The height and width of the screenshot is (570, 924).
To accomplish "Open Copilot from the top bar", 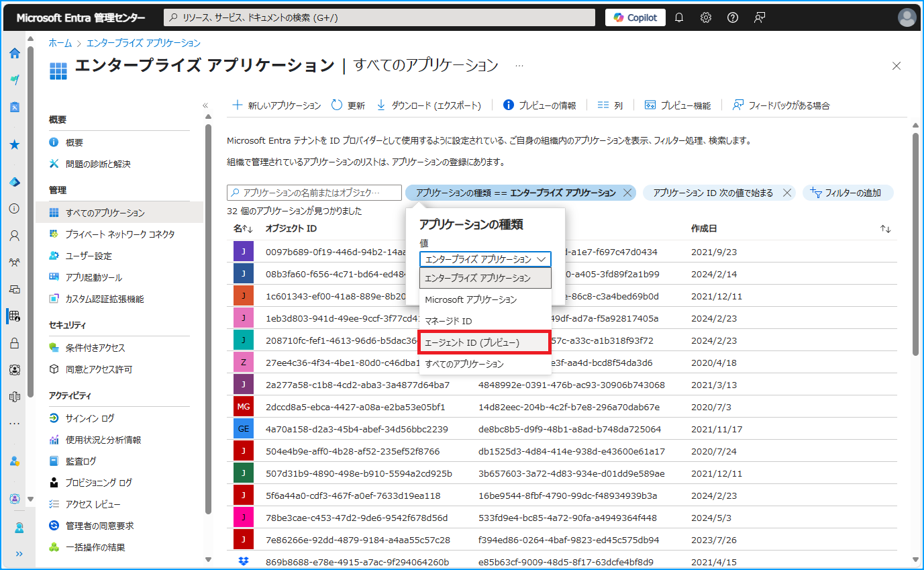I will tap(635, 17).
